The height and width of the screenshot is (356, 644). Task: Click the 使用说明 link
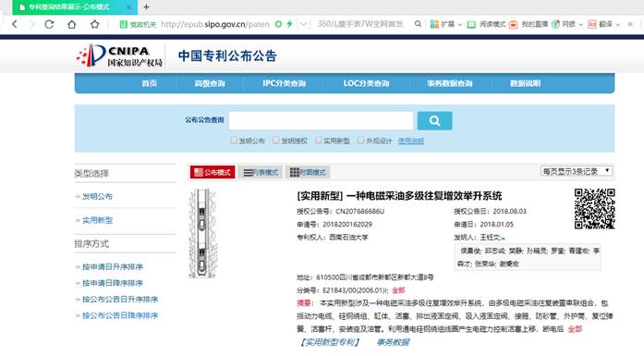(411, 141)
